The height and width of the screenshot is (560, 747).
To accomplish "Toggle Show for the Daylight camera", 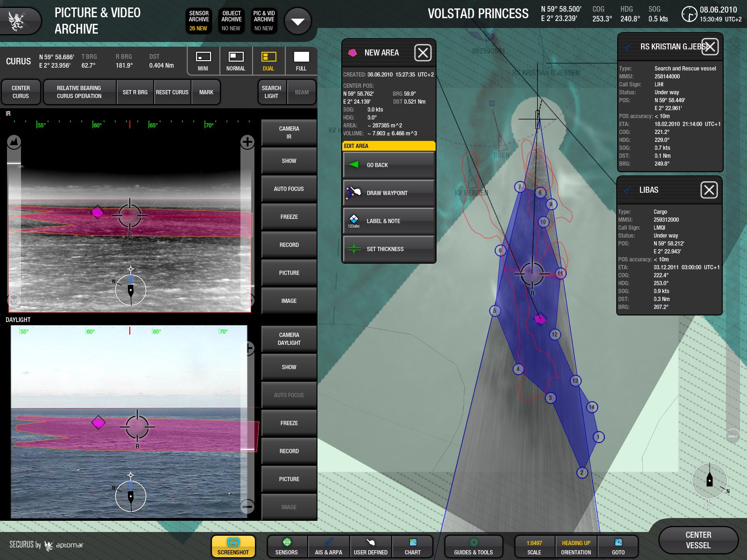I will (289, 367).
